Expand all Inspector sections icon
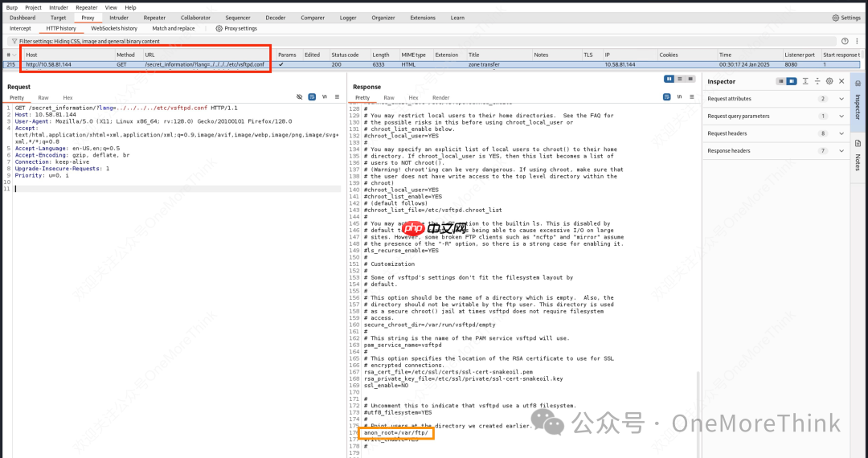This screenshot has height=458, width=868. 805,81
